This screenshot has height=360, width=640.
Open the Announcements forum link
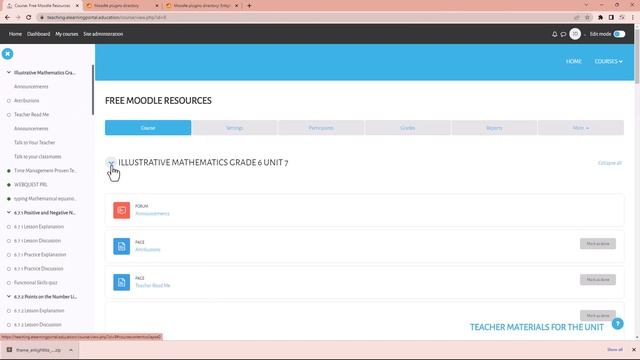[152, 213]
